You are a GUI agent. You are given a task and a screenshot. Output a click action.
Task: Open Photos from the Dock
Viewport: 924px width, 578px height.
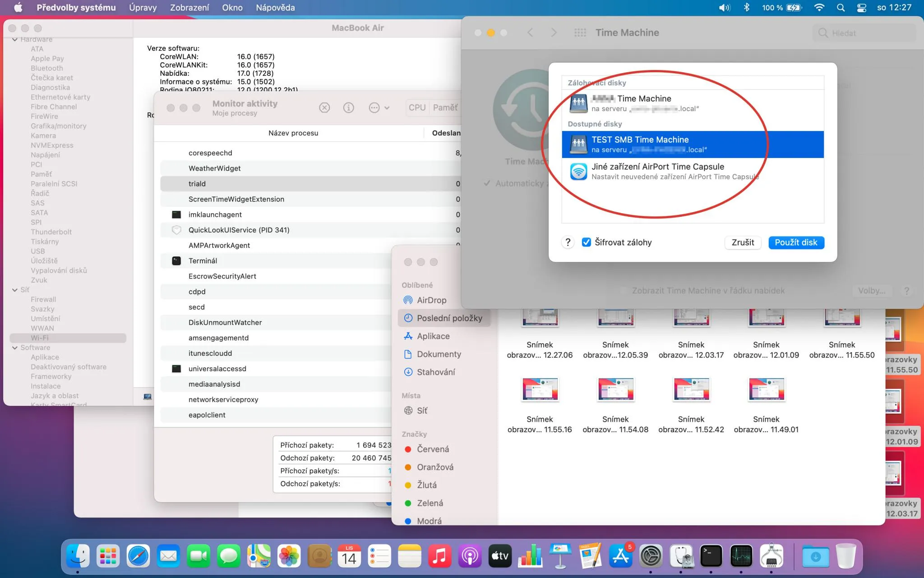289,556
